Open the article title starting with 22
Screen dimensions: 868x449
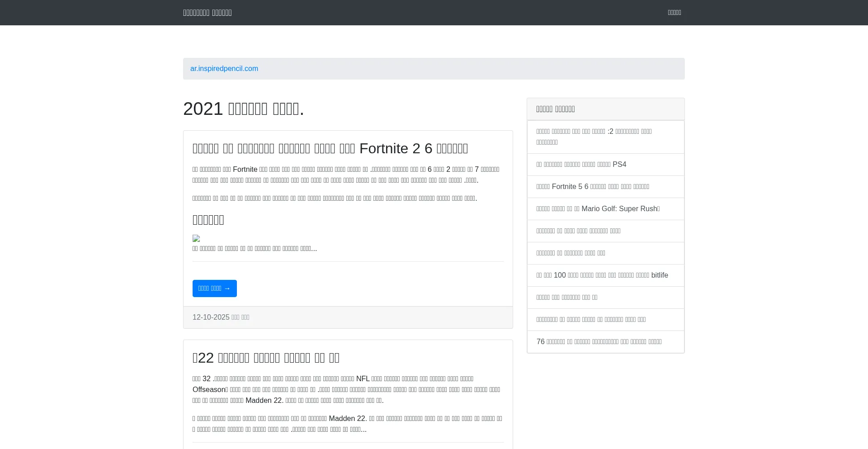coord(266,358)
